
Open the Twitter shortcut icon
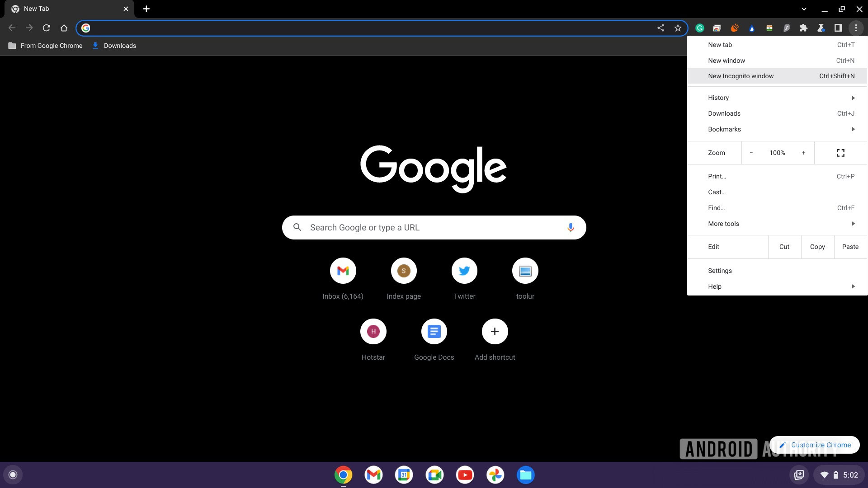[x=464, y=271]
